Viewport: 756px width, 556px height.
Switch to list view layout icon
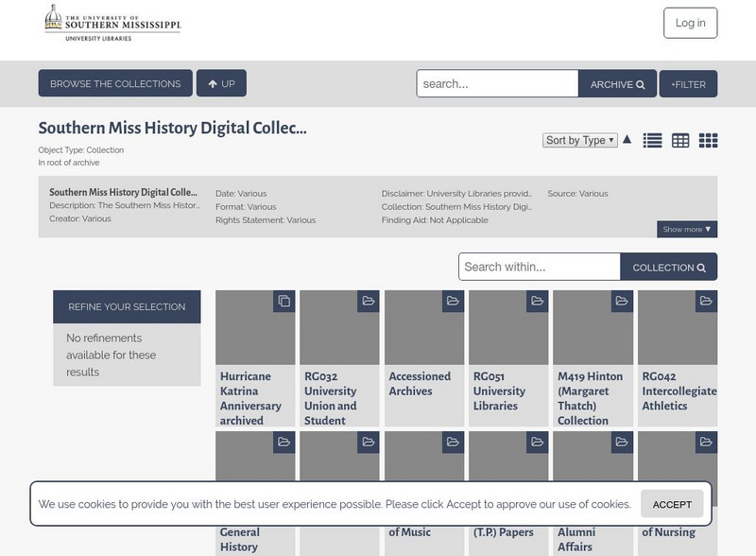point(652,140)
